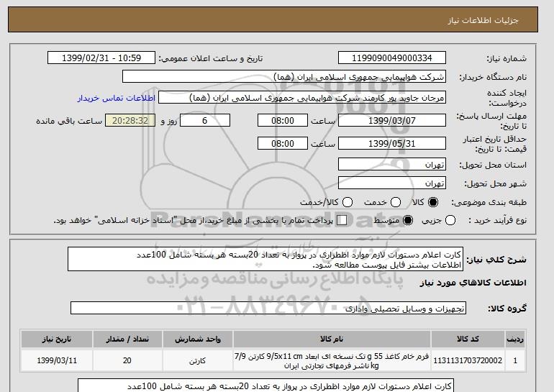Click the delivery province field تهران
554x392 pixels.
coord(392,165)
